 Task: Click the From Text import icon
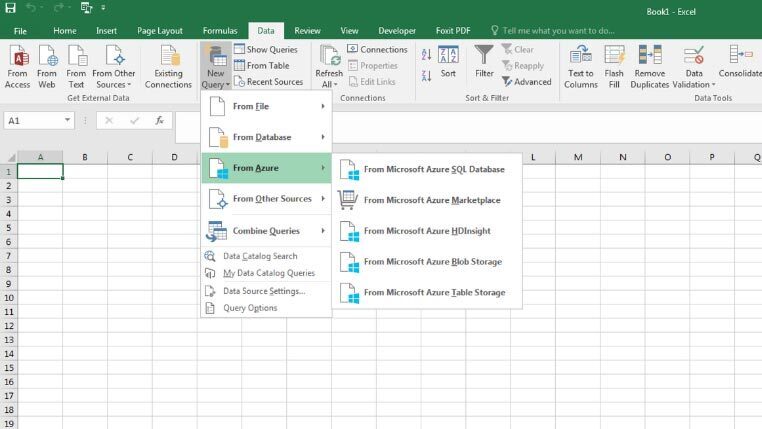tap(76, 58)
